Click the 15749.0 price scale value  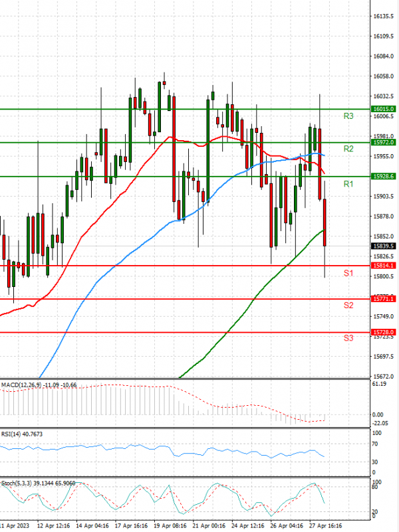384,317
